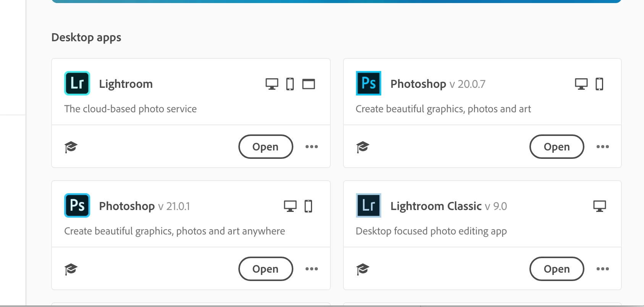
Task: Open Photoshop v 20.0.7
Action: (557, 147)
